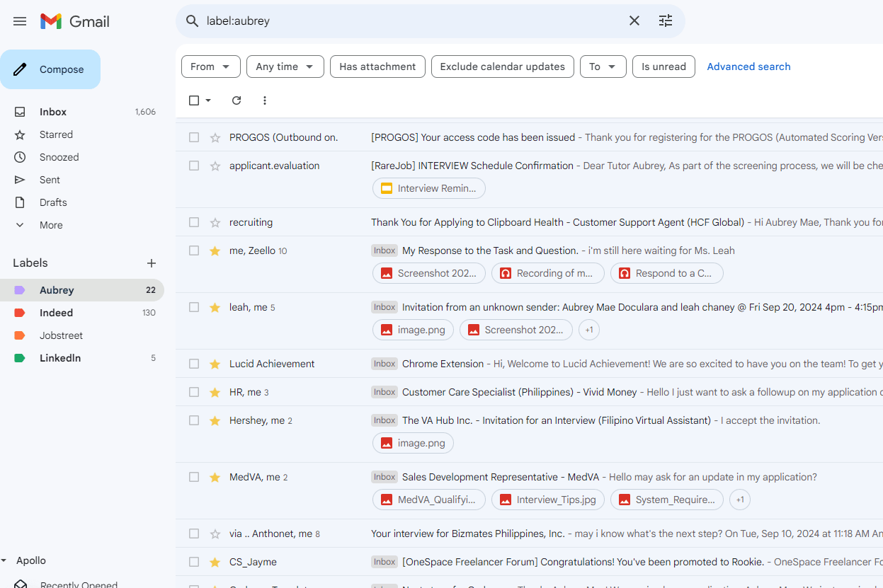883x588 pixels.
Task: Open the Respond to a C... attachment
Action: coord(667,273)
